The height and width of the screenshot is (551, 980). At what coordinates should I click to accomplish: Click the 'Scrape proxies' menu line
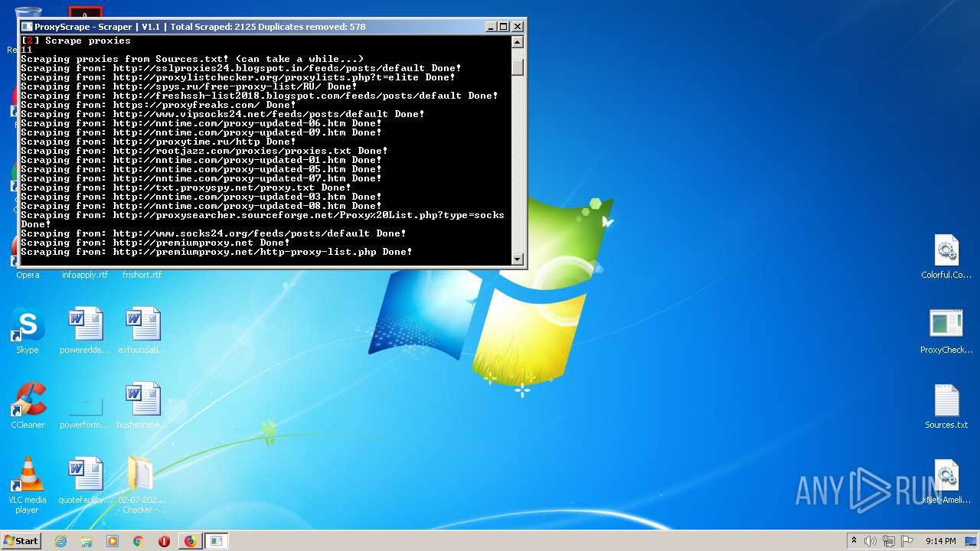[x=76, y=41]
